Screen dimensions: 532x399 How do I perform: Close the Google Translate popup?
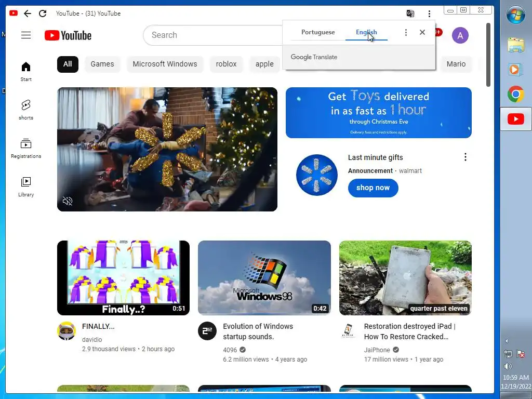422,32
